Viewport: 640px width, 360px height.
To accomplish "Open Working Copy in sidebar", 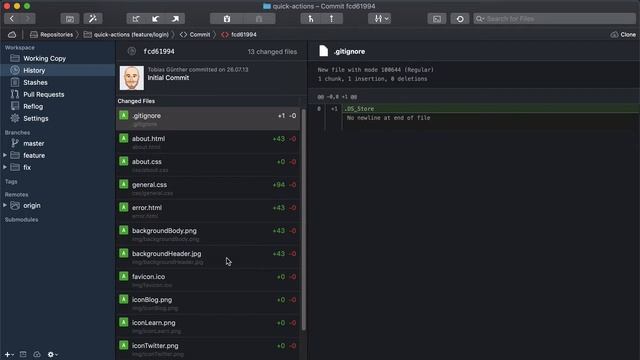I will click(x=58, y=58).
